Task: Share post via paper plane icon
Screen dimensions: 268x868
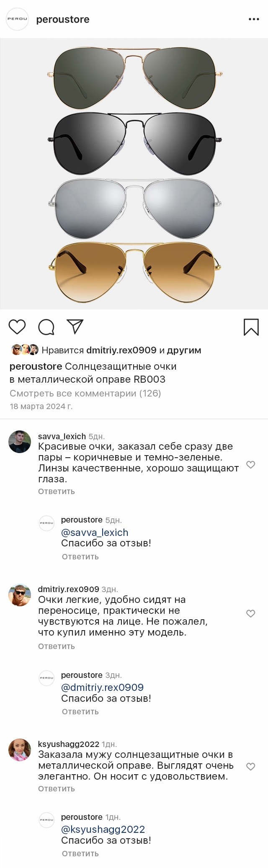Action: (75, 327)
